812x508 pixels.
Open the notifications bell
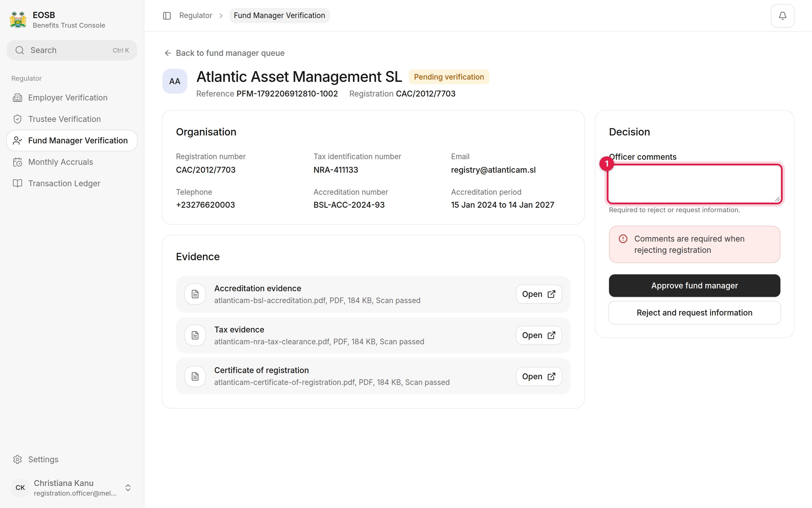[x=782, y=16]
